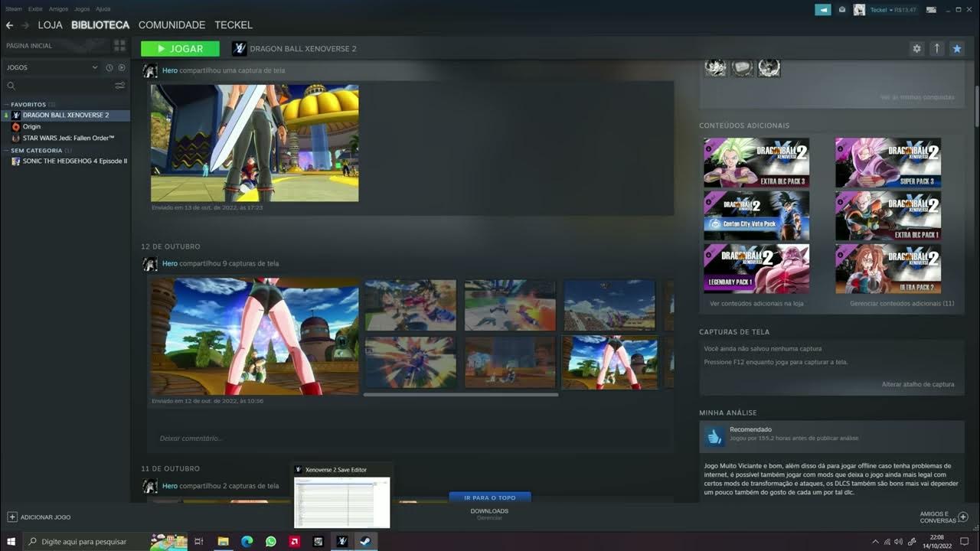Collapse the FAVORITOS category
The height and width of the screenshot is (551, 980).
(x=28, y=104)
